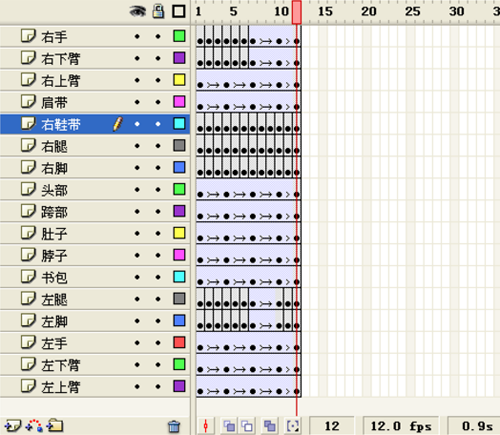
Task: Click frame 20 on the timeline ruler
Action: coord(369,12)
